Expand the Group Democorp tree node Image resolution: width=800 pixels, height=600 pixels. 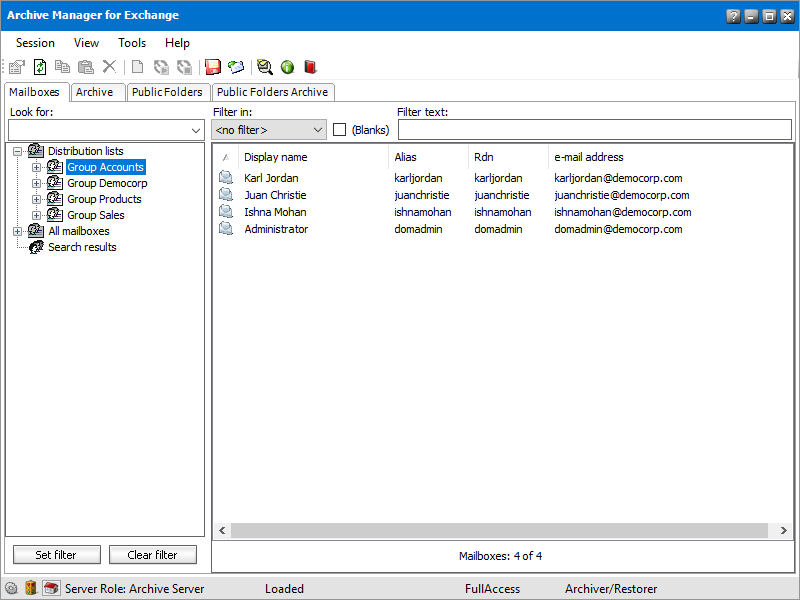point(37,183)
